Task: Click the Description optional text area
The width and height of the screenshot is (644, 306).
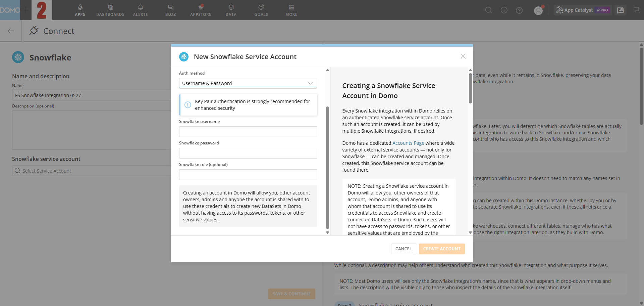Action: tap(92, 130)
